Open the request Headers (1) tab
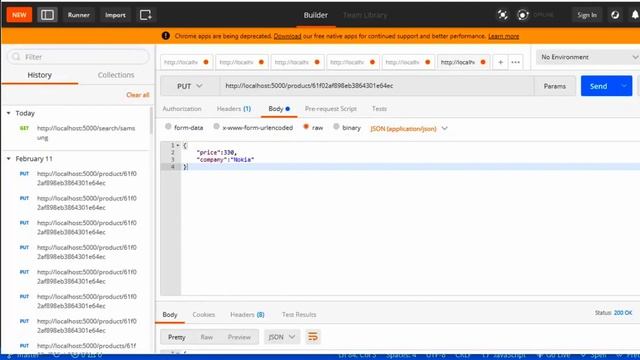Image resolution: width=640 pixels, height=360 pixels. pos(234,109)
